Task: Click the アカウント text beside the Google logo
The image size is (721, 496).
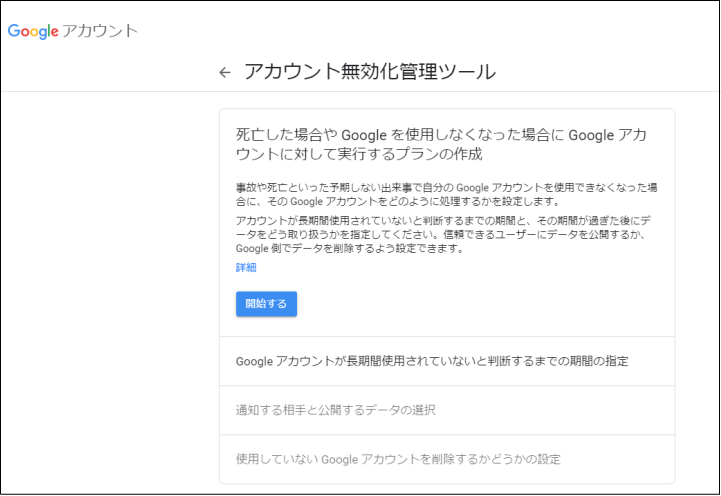Action: tap(99, 31)
